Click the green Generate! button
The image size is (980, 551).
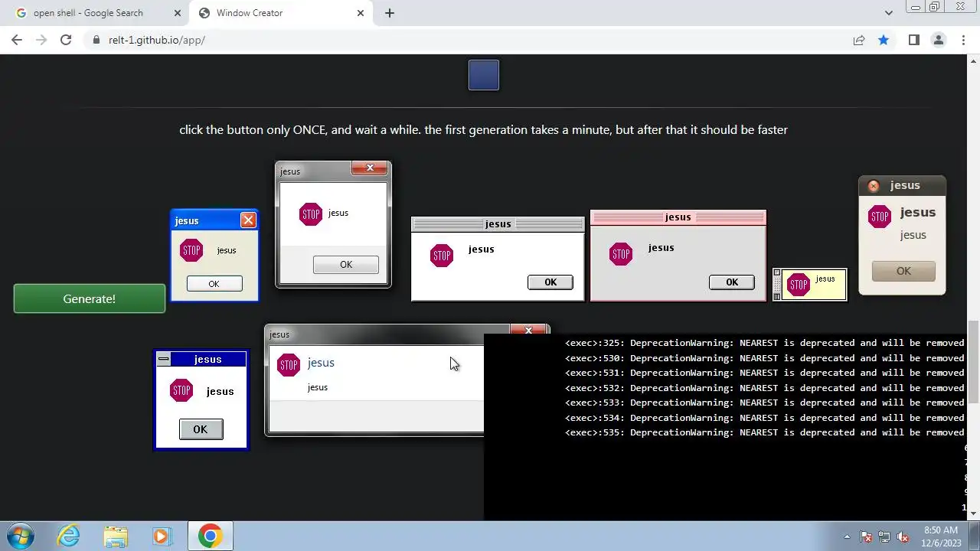pyautogui.click(x=90, y=298)
